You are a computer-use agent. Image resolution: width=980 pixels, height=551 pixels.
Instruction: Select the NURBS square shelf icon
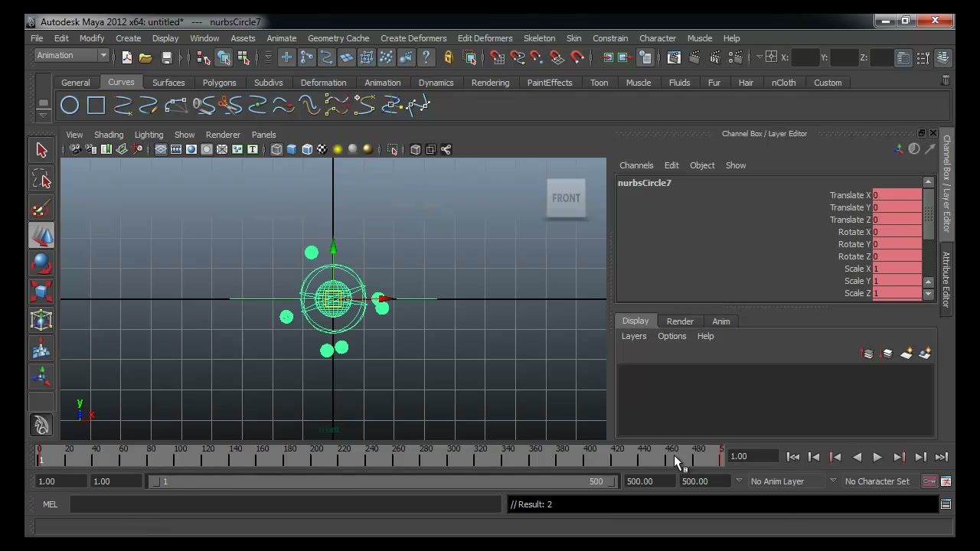tap(96, 106)
